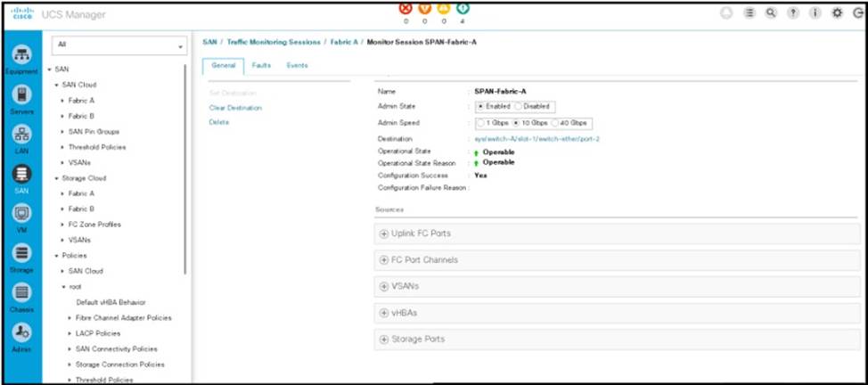The width and height of the screenshot is (868, 385).
Task: Select the VM navigation icon
Action: pyautogui.click(x=20, y=216)
